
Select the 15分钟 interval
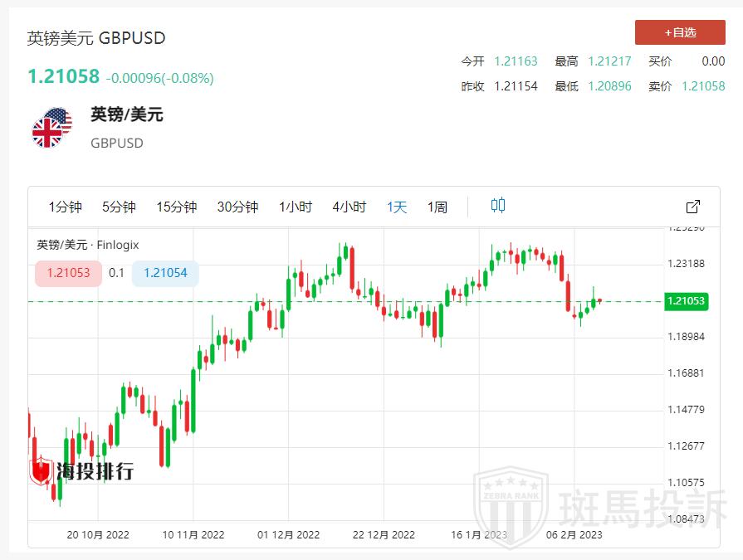point(176,207)
